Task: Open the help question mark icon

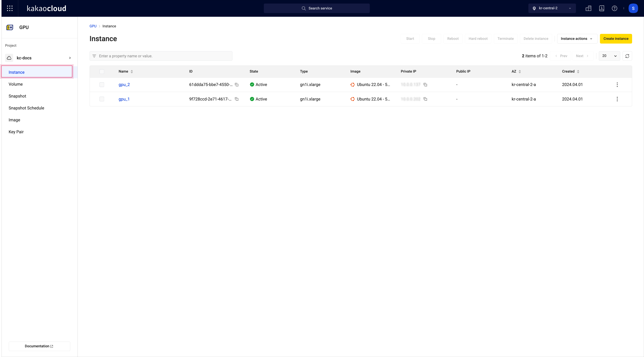Action: tap(615, 8)
